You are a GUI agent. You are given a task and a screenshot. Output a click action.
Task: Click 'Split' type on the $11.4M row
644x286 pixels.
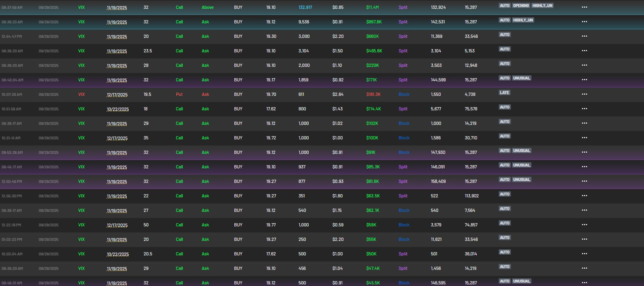403,7
